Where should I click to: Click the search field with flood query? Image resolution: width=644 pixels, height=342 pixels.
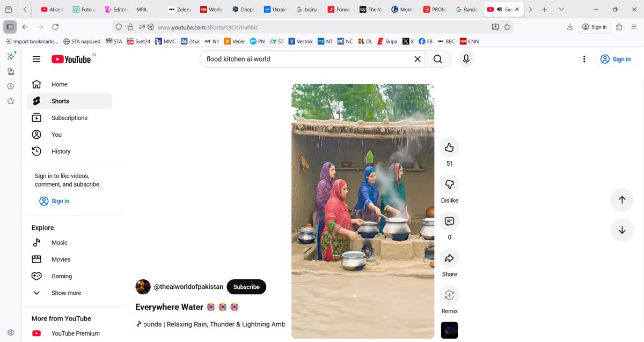pyautogui.click(x=306, y=59)
